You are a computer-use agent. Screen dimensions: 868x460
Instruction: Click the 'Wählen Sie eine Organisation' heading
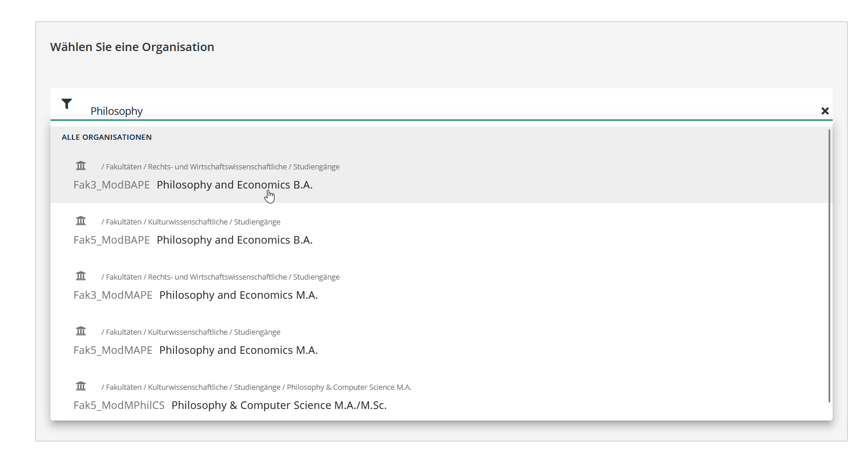point(132,47)
